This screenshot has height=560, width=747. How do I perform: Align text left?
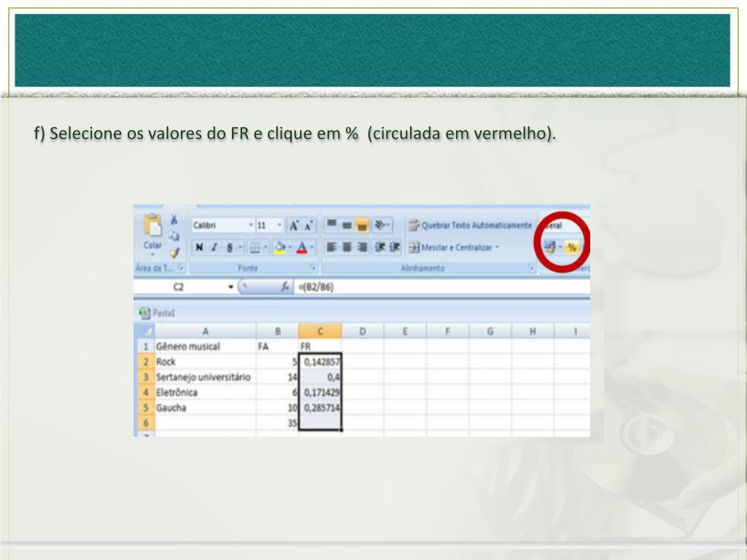(332, 247)
